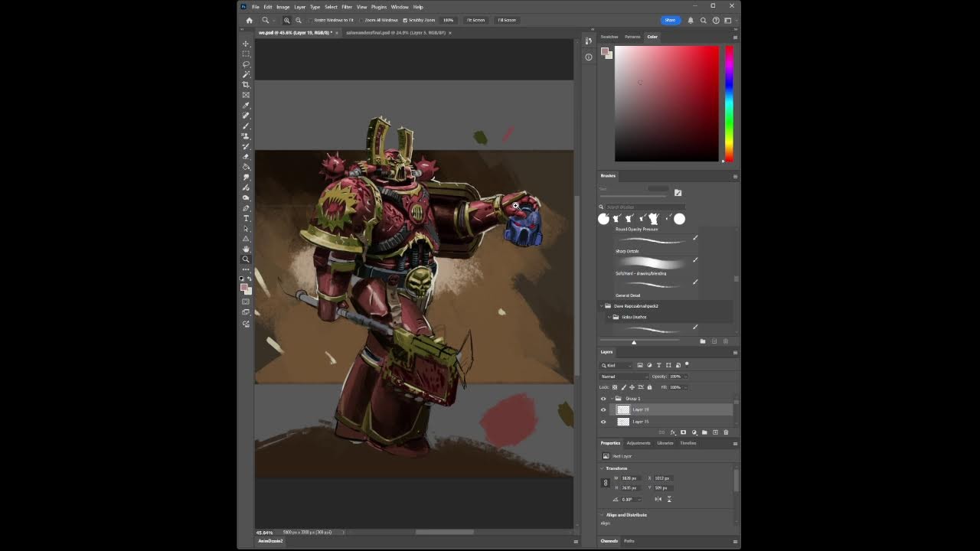This screenshot has height=551, width=980.
Task: Hide Layer 19 visibility eye
Action: click(x=603, y=409)
